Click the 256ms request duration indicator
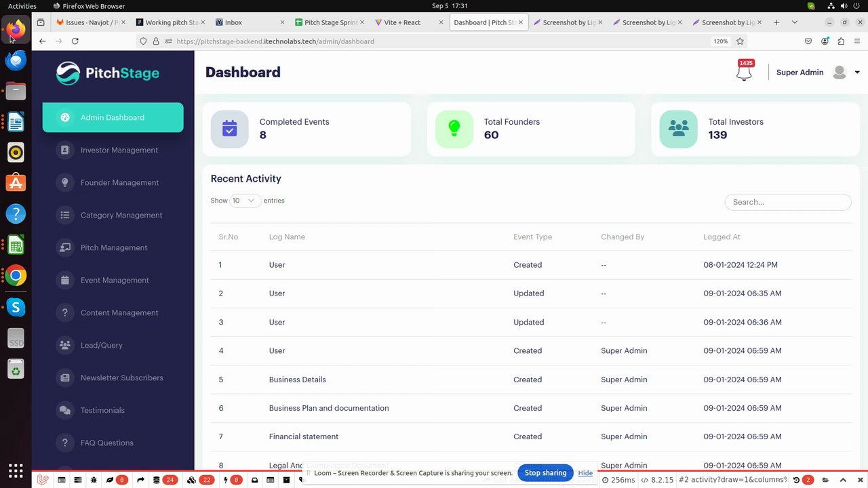This screenshot has width=868, height=488. pyautogui.click(x=618, y=480)
